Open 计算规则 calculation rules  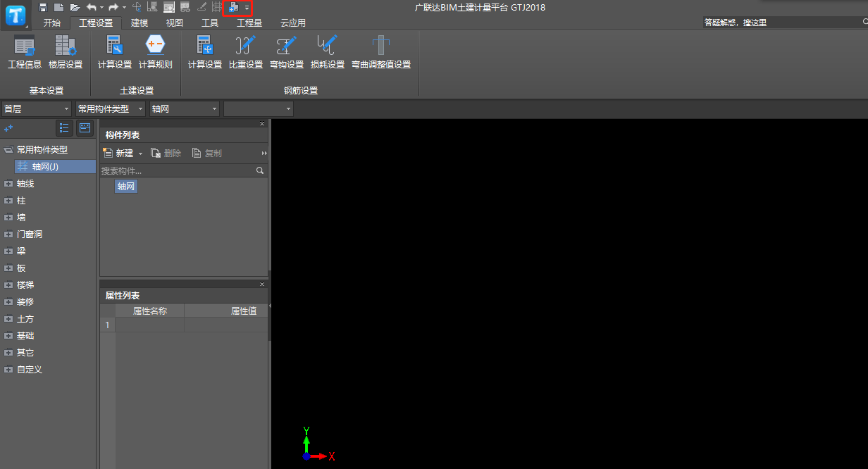click(156, 52)
